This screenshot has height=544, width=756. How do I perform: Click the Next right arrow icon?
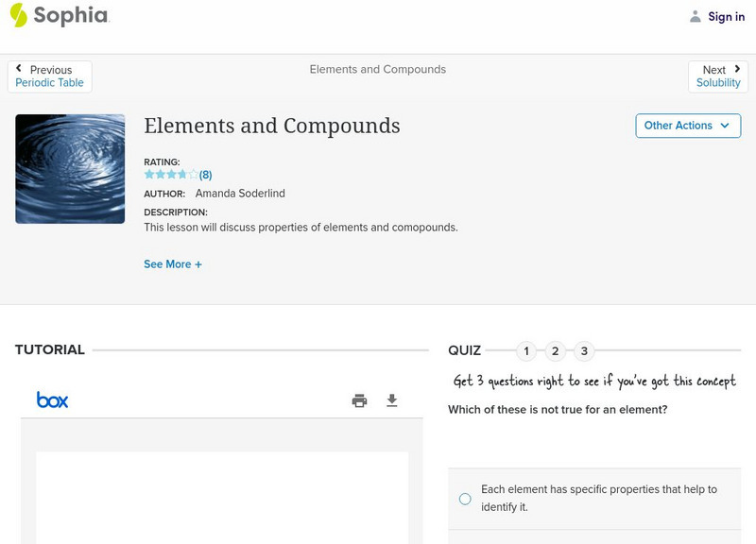(737, 69)
